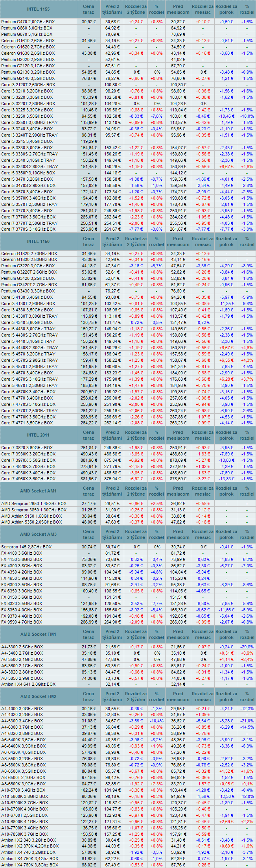256x868 pixels.
Task: Click the AMD Socket FM1 section header
Action: point(39,634)
